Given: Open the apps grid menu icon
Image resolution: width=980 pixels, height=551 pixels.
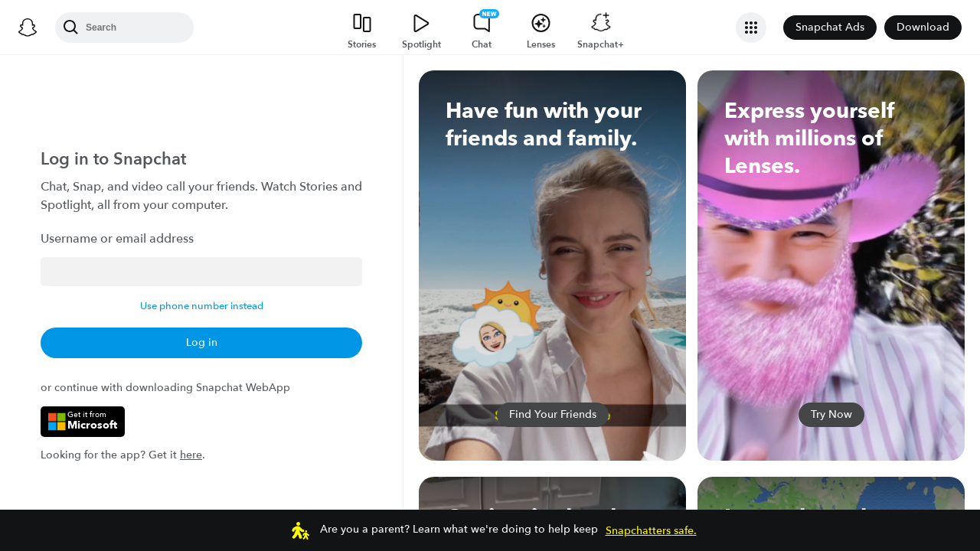Looking at the screenshot, I should (751, 28).
